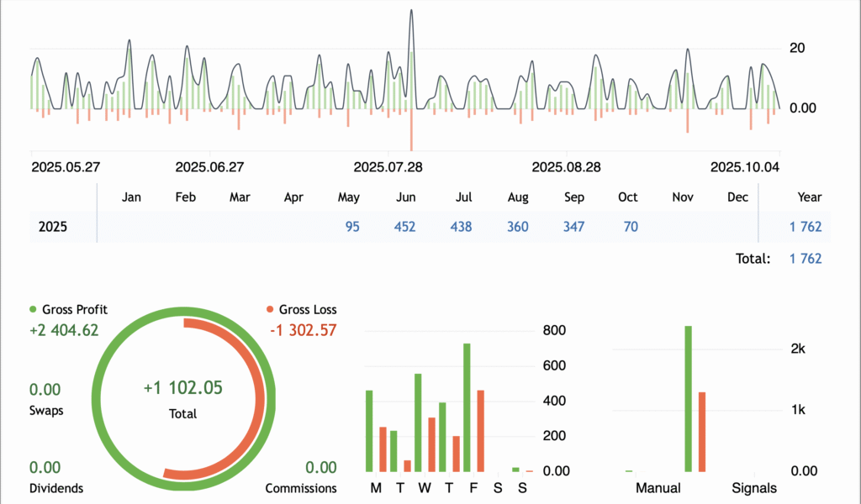Click the 452 June trades value
The image size is (861, 504).
tap(405, 227)
